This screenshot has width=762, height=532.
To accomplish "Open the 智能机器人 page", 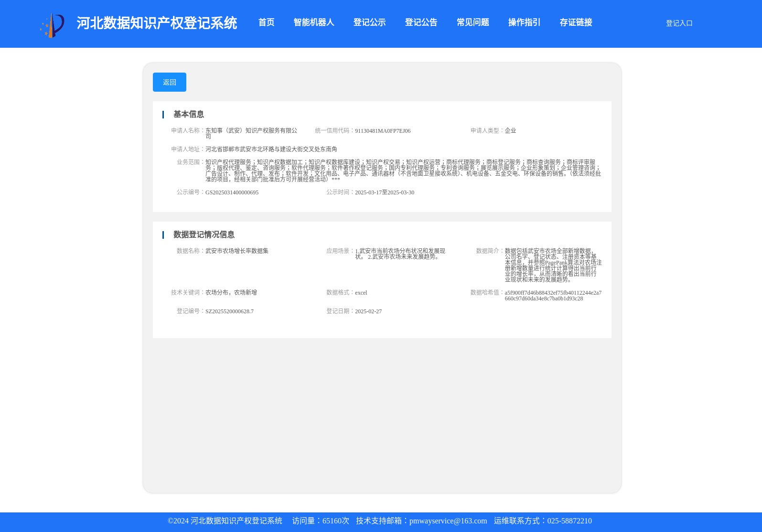I will pyautogui.click(x=314, y=22).
